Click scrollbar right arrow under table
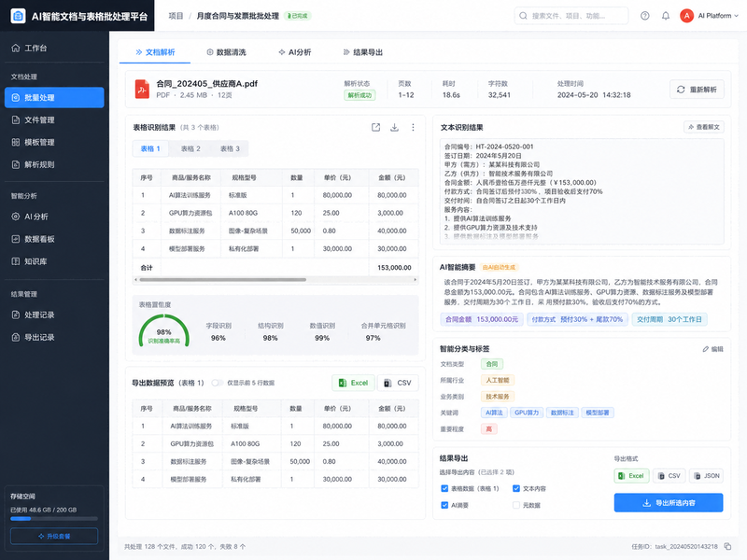Screen dimensions: 747x560 tap(415, 280)
